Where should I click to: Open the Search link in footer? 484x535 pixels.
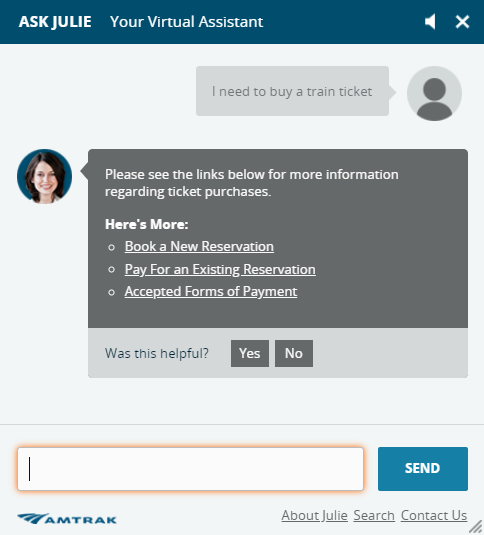coord(374,515)
